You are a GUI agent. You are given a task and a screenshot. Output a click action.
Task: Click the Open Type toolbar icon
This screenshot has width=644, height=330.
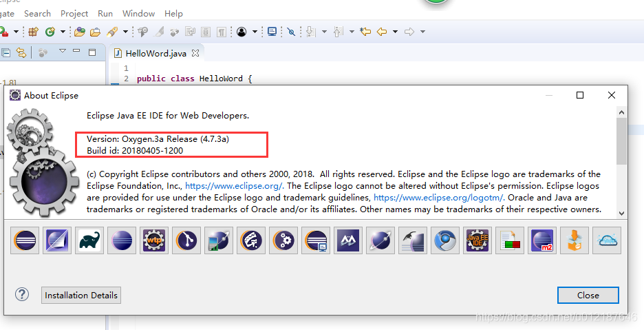point(80,32)
